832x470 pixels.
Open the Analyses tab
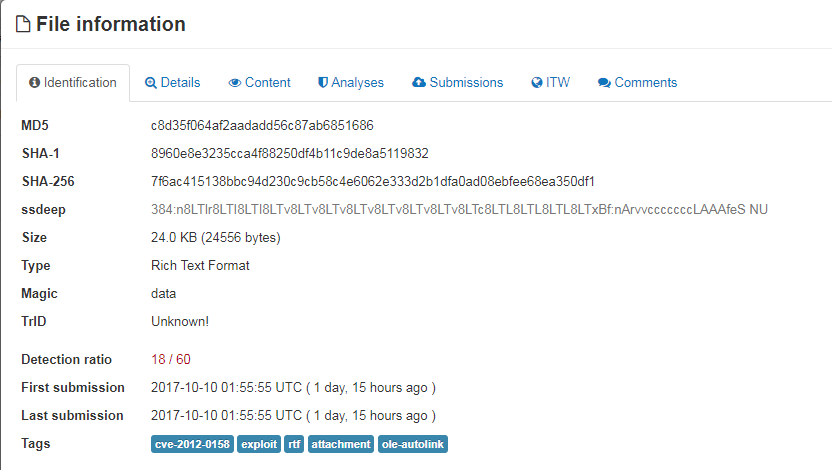[357, 83]
